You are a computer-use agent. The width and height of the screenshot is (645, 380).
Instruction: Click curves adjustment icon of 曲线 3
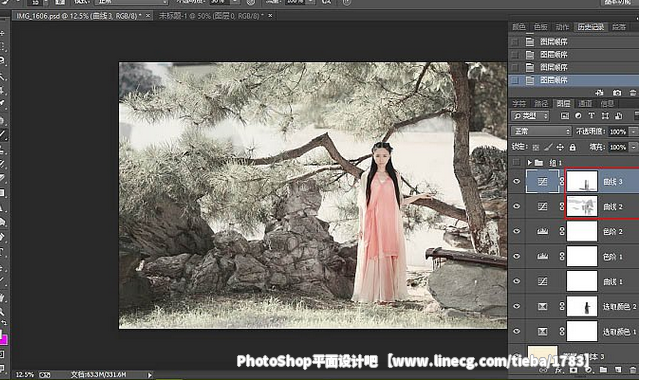(x=543, y=181)
